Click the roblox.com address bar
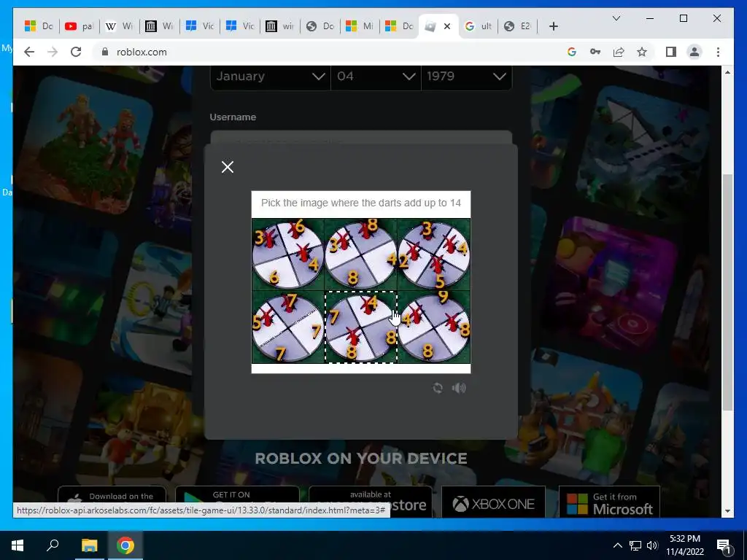 click(x=329, y=52)
